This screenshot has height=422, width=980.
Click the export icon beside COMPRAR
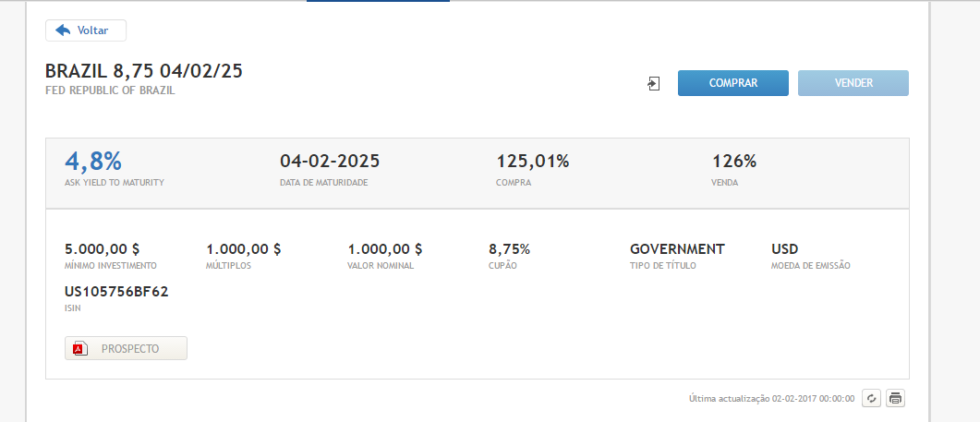[654, 84]
